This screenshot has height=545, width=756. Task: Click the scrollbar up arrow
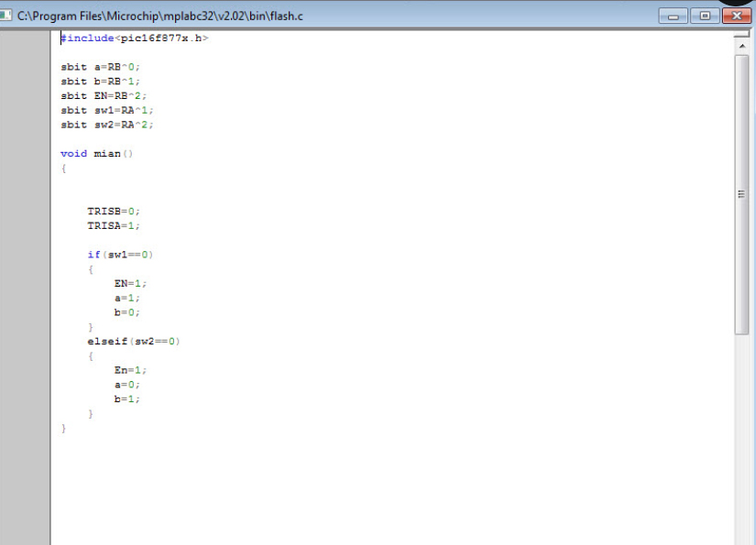(x=742, y=43)
